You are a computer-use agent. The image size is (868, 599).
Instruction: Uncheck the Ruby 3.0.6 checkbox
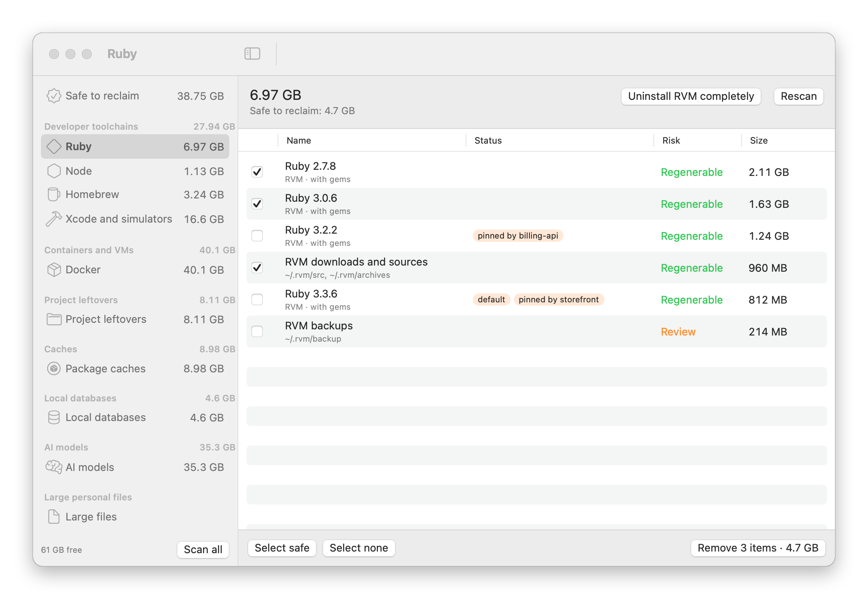coord(257,204)
